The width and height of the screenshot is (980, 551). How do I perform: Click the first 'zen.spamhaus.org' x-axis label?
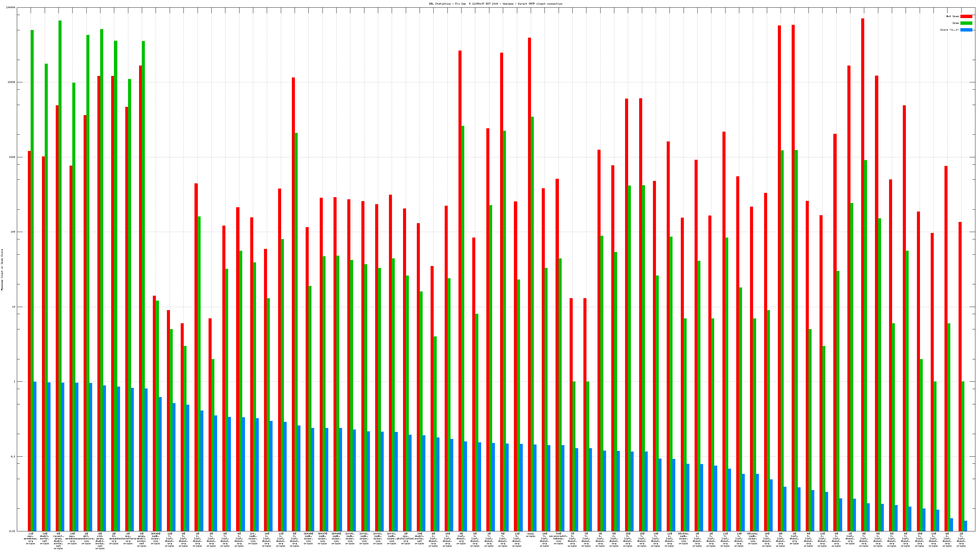pos(30,539)
